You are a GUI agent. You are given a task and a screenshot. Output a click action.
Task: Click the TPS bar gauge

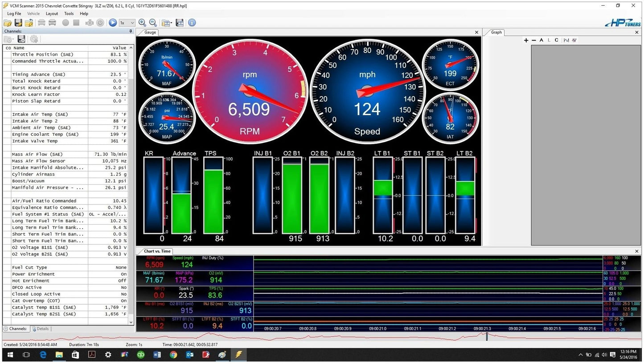click(213, 196)
